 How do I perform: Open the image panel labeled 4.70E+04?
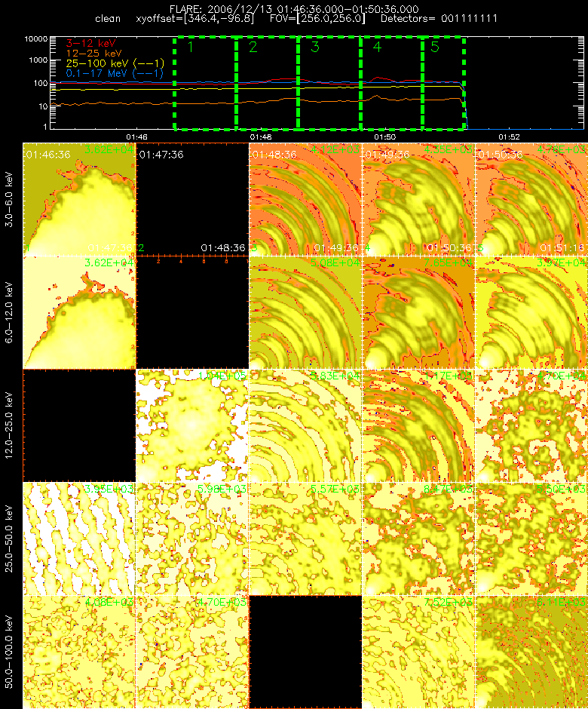(531, 425)
